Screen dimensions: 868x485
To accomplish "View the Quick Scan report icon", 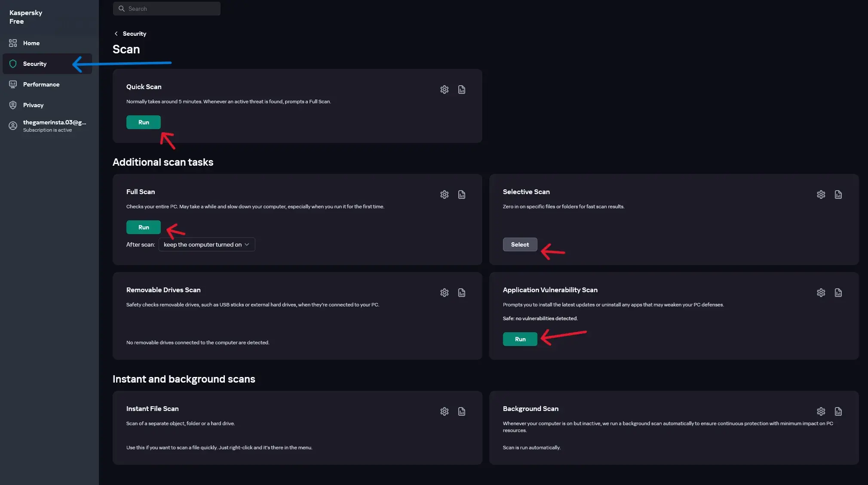I will (461, 90).
